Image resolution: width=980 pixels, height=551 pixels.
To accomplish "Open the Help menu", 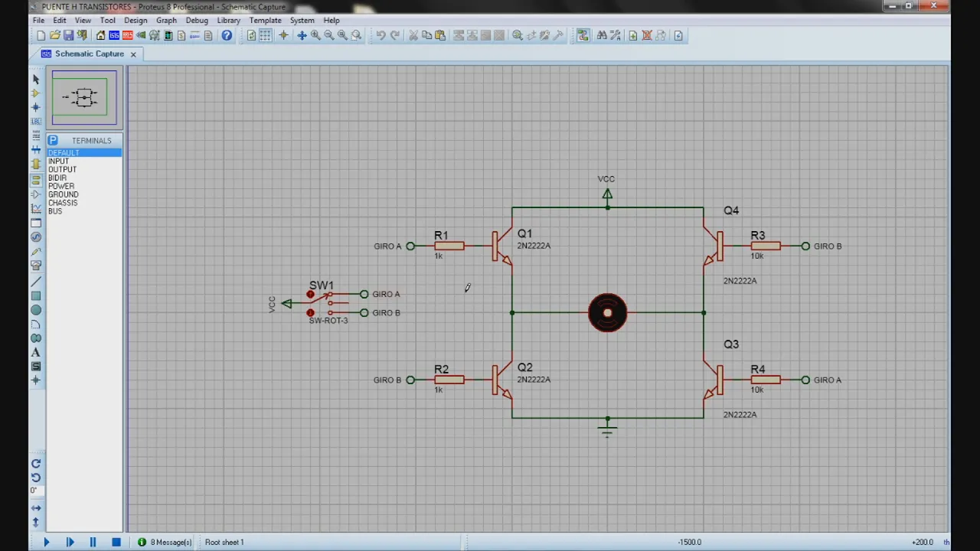I will 332,20.
